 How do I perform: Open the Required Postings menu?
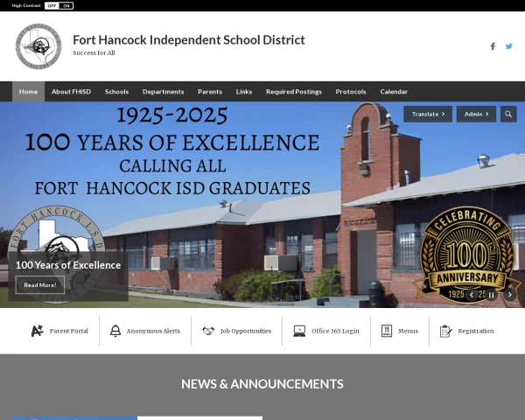tap(294, 91)
